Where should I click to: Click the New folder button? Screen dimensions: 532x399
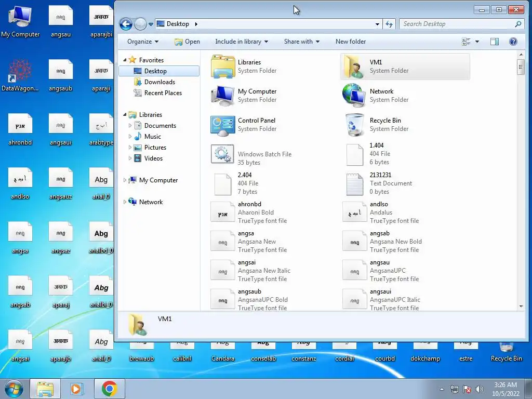351,42
